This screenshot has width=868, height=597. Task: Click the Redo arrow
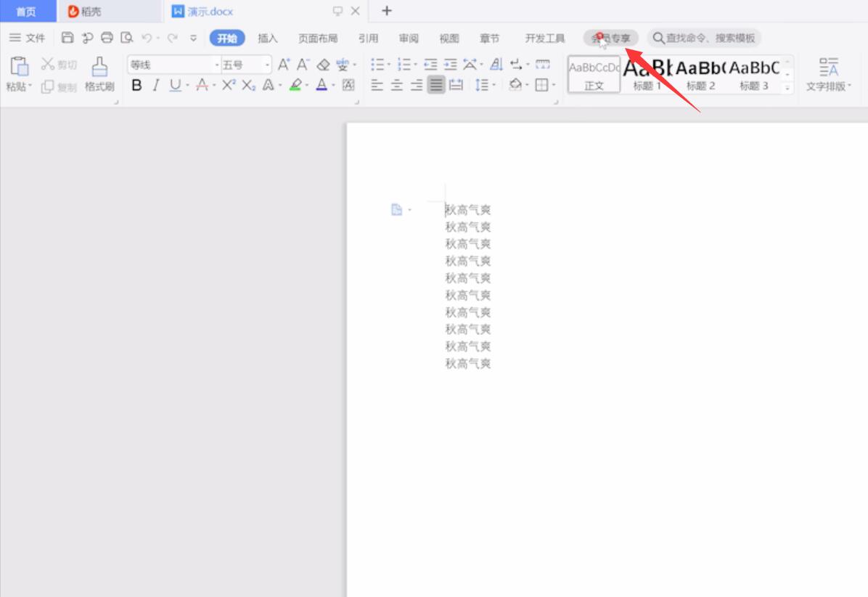tap(173, 38)
